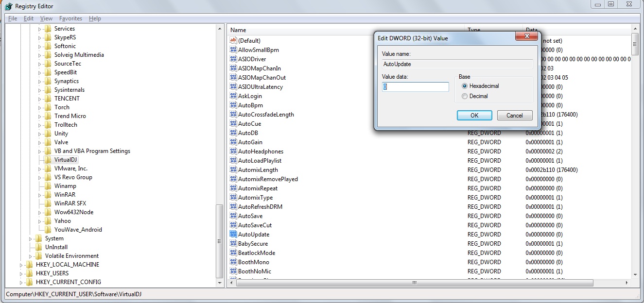This screenshot has height=303, width=644.
Task: Select the DWORD icon beside AskLogin
Action: point(234,96)
